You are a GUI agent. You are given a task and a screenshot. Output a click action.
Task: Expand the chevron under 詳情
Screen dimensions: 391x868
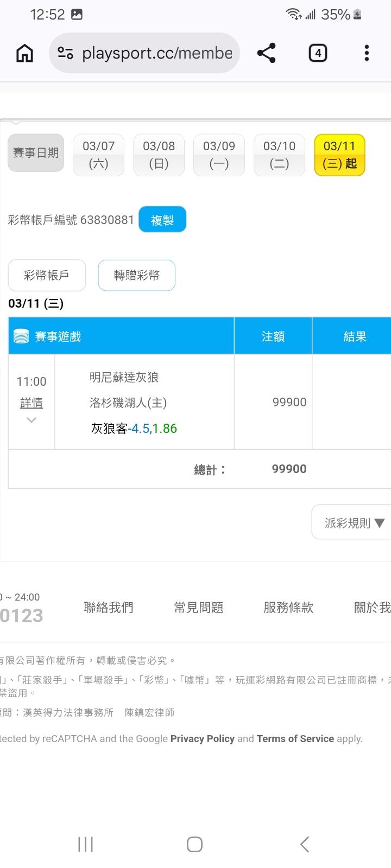tap(31, 420)
